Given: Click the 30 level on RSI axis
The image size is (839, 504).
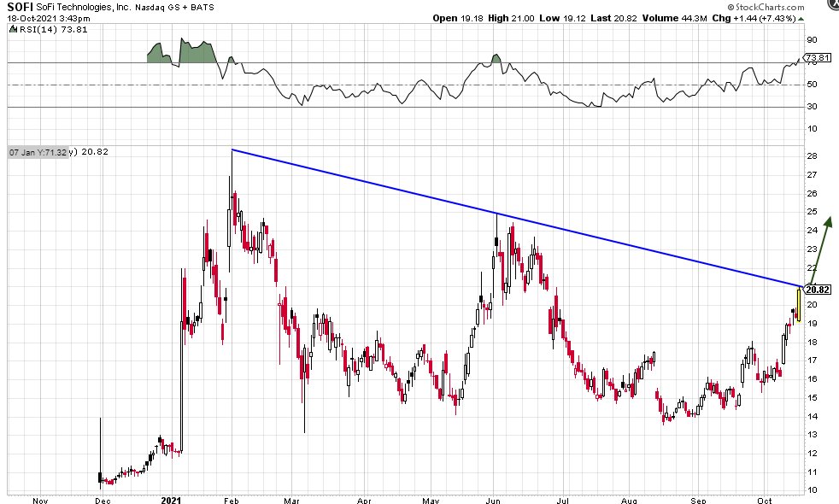Looking at the screenshot, I should tap(812, 107).
